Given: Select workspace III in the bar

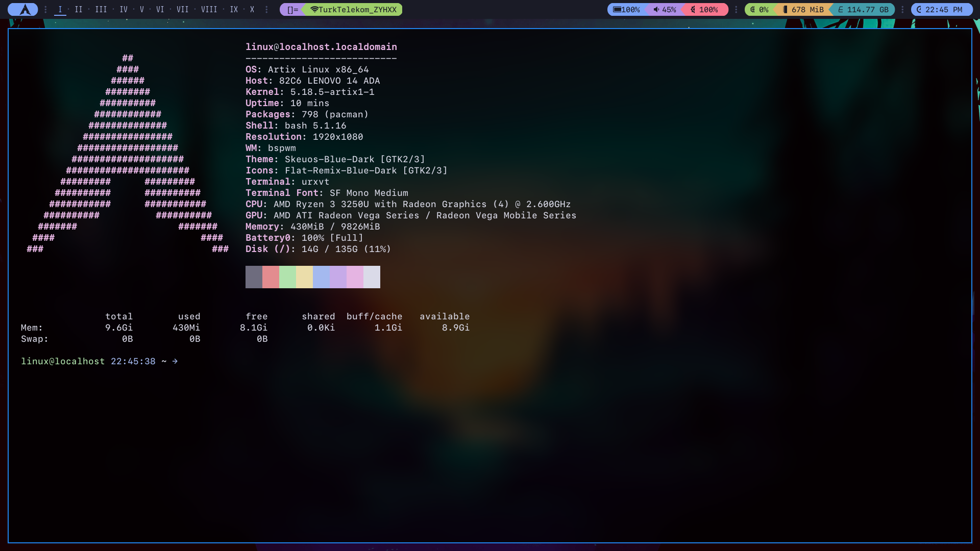Looking at the screenshot, I should [x=101, y=10].
